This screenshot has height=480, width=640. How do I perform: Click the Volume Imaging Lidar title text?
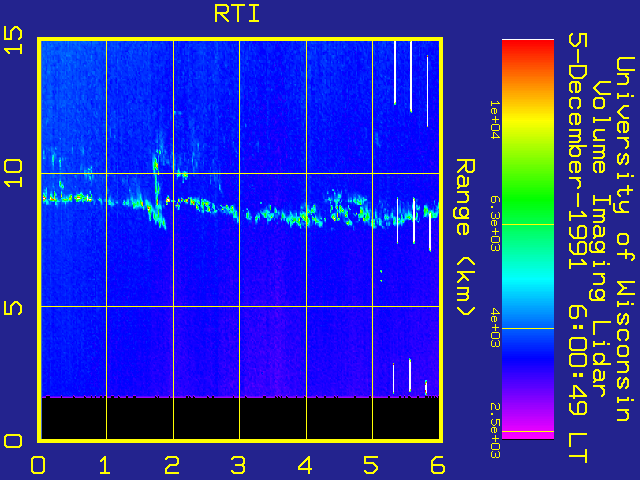point(601,239)
